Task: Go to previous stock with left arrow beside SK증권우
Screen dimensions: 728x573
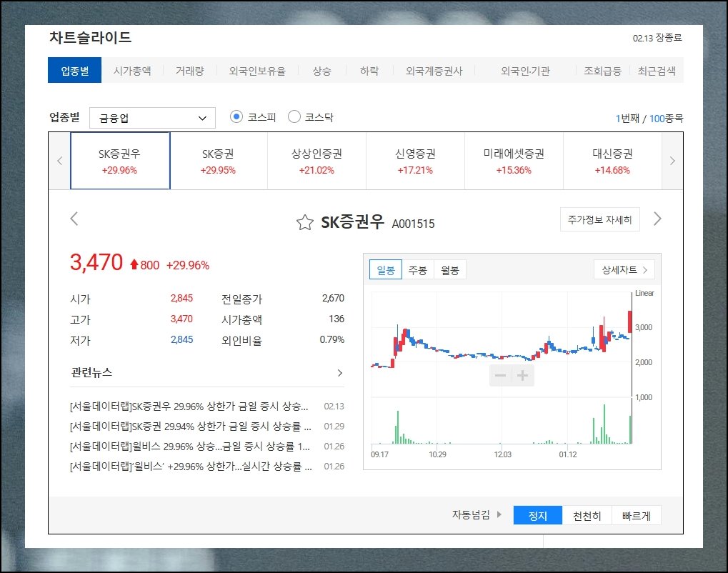Action: 74,218
